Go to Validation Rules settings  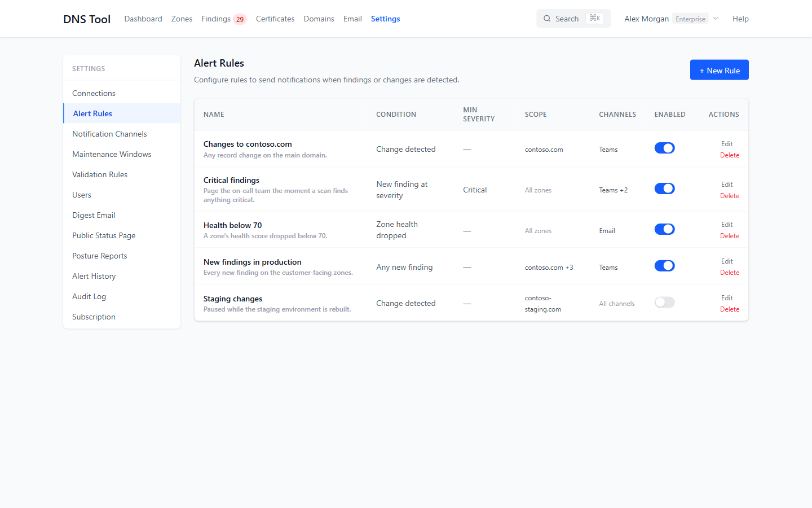pyautogui.click(x=122, y=174)
